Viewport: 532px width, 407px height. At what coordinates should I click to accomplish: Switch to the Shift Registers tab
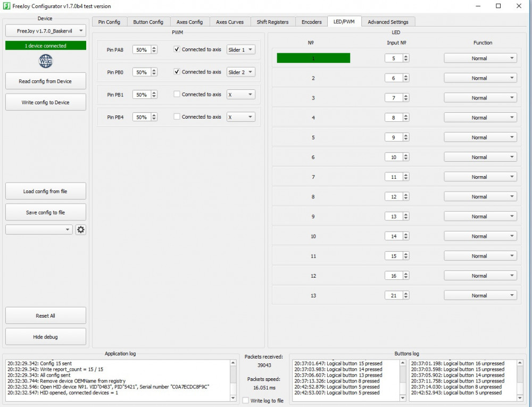pyautogui.click(x=272, y=22)
